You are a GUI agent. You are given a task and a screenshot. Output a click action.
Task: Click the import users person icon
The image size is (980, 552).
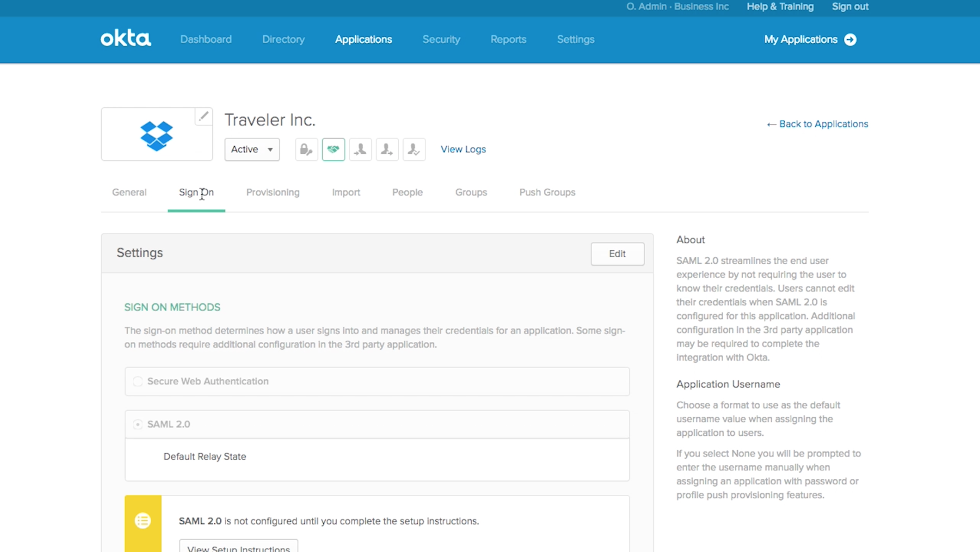(x=360, y=149)
